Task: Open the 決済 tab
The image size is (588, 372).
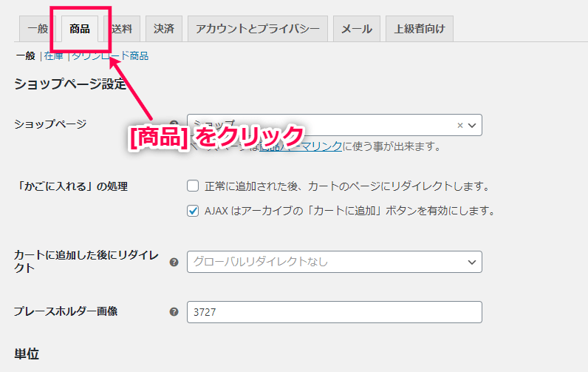Action: tap(164, 29)
